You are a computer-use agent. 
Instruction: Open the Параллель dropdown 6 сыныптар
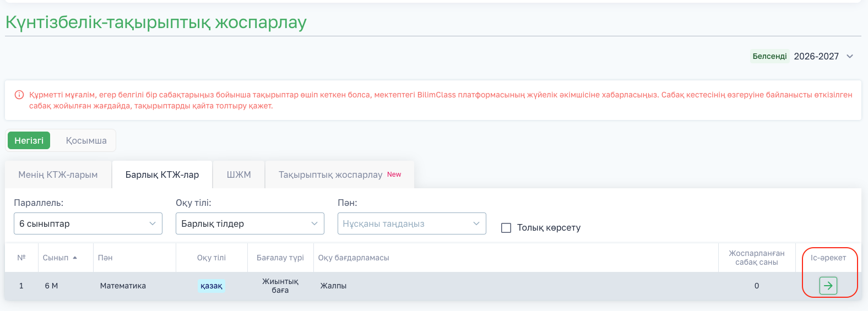coord(88,223)
